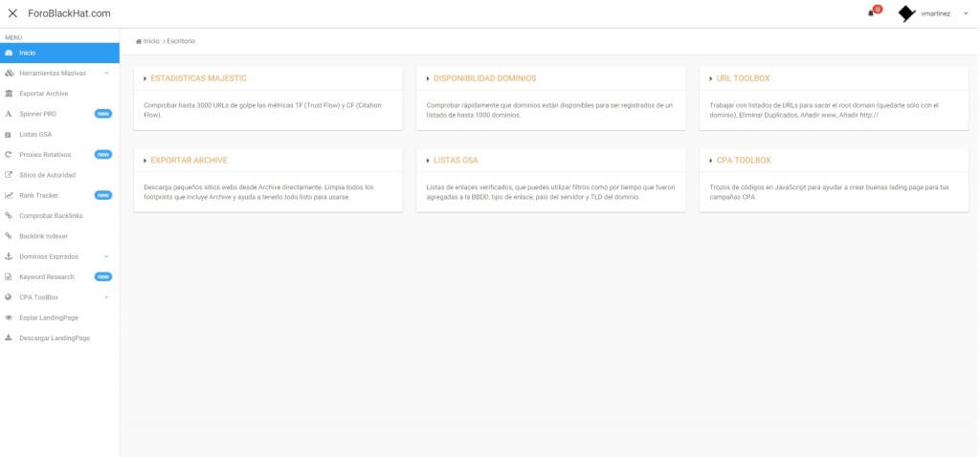Expand Dominios Expirados submenu chevron
Screen dimensions: 980x457
[106, 256]
